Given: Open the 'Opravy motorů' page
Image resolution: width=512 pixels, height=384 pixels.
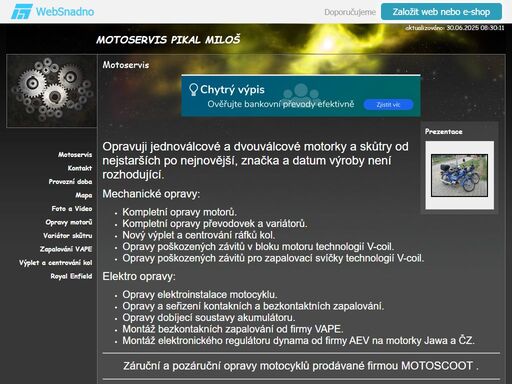Looking at the screenshot, I should (x=69, y=222).
